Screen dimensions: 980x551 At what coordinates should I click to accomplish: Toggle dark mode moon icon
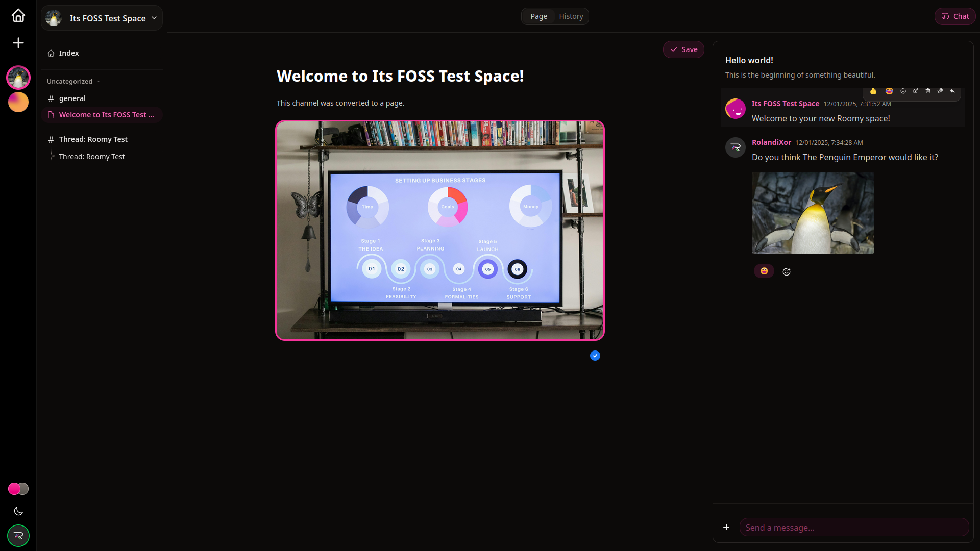click(x=18, y=511)
